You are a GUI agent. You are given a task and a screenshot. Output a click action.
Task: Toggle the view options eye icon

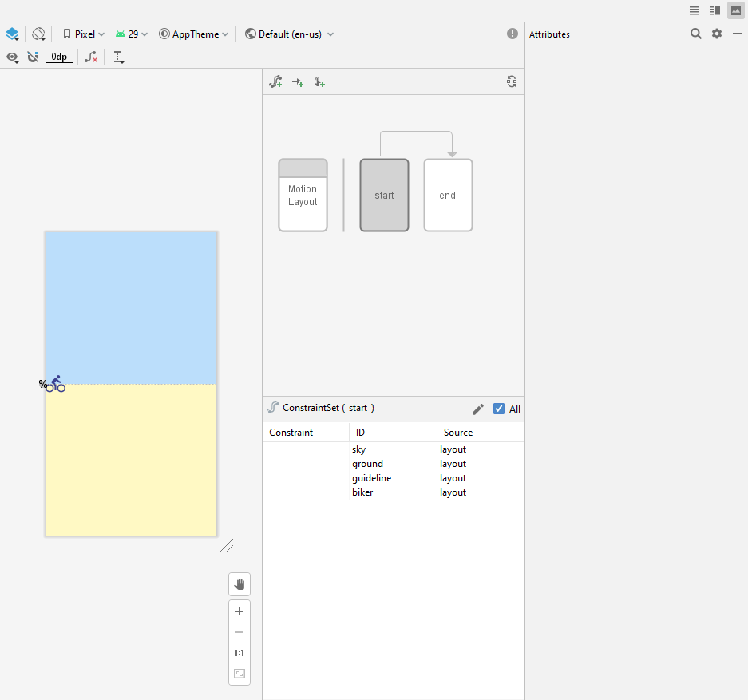click(12, 57)
